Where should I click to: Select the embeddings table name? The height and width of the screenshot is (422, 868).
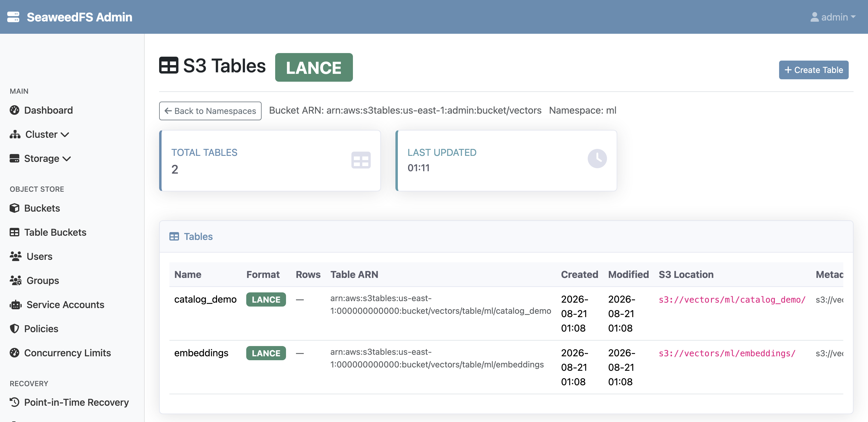[x=201, y=353]
